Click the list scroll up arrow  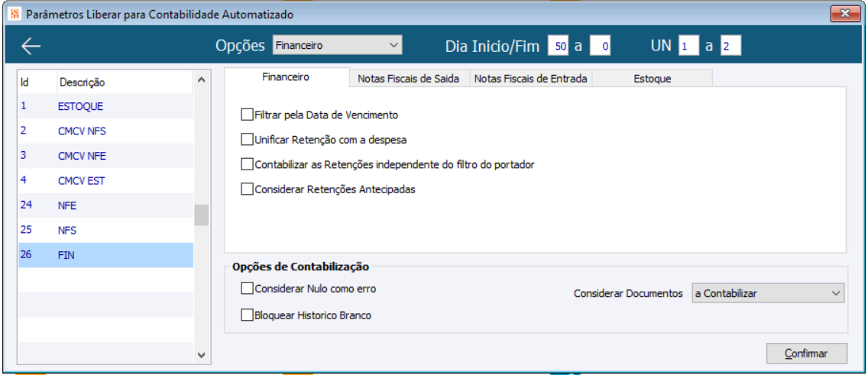pyautogui.click(x=201, y=79)
